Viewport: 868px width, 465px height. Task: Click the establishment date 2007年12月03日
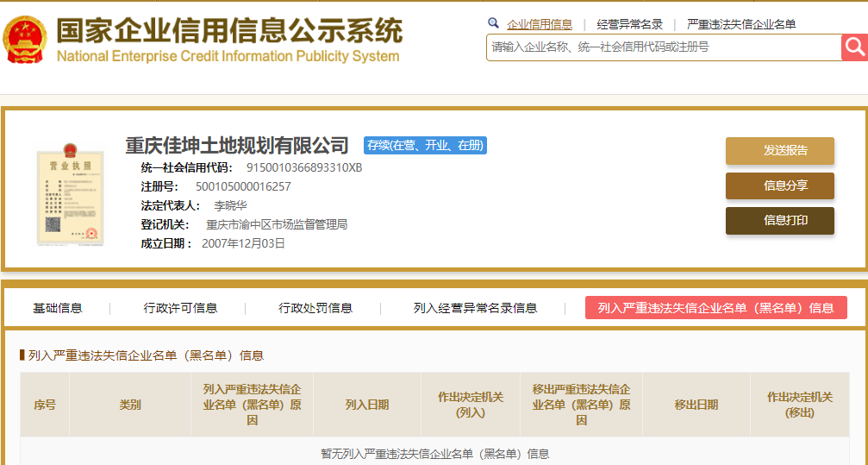point(244,243)
